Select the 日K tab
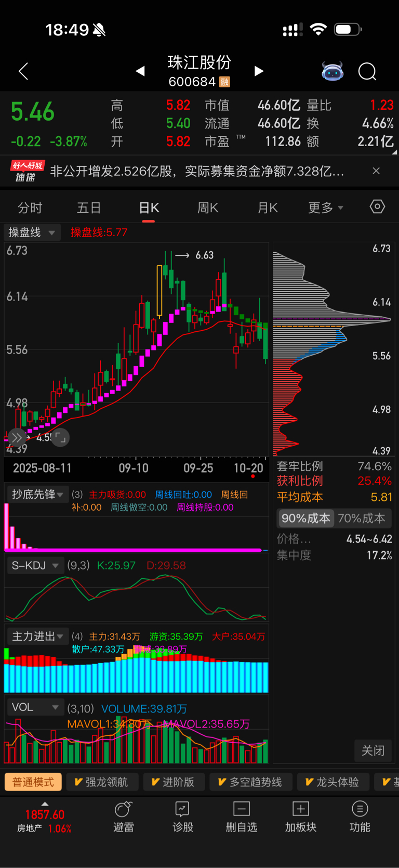Viewport: 399px width, 868px height. (x=149, y=208)
